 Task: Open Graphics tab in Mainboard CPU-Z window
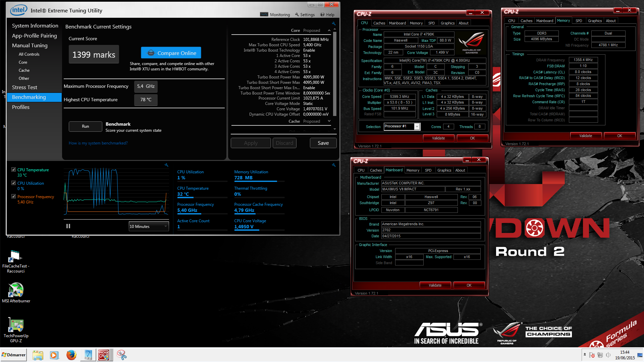(444, 170)
